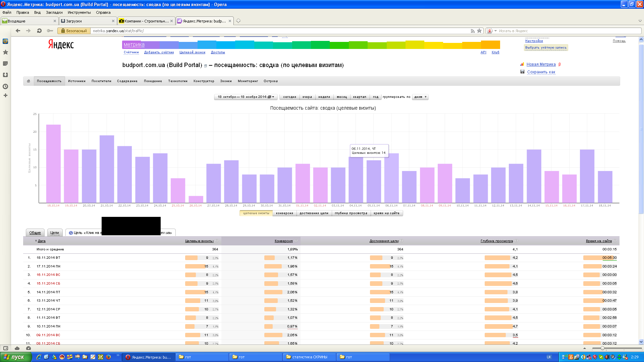Click the Новая Метрика chart icon
The image size is (644, 362).
point(522,64)
